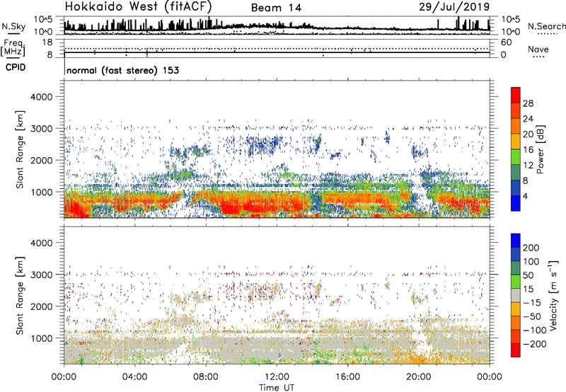Screen dimensions: 566x392
Task: Click the blue top of Velocity color bar
Action: coord(516,241)
